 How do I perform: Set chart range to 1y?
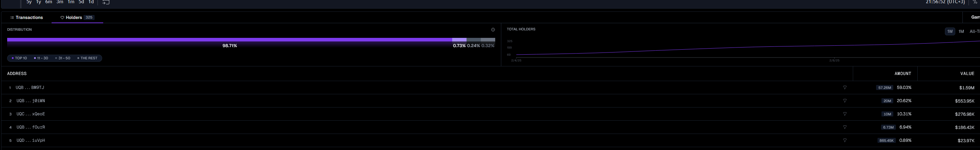(x=38, y=2)
